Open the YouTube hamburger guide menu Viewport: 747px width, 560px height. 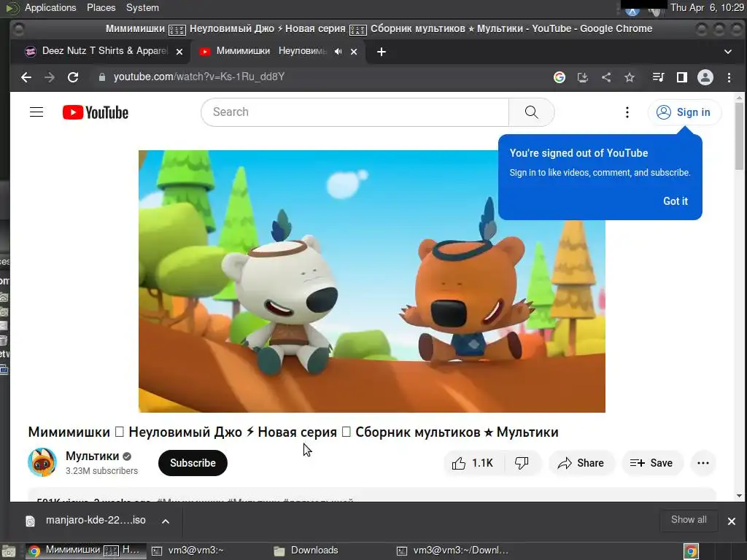[x=36, y=112]
